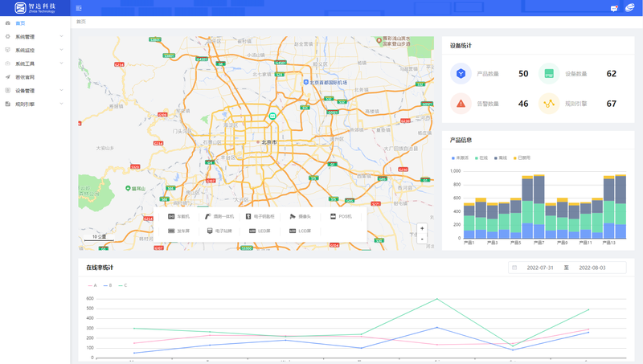The height and width of the screenshot is (364, 643).
Task: Open the 若依官网 sidebar link
Action: tap(25, 77)
